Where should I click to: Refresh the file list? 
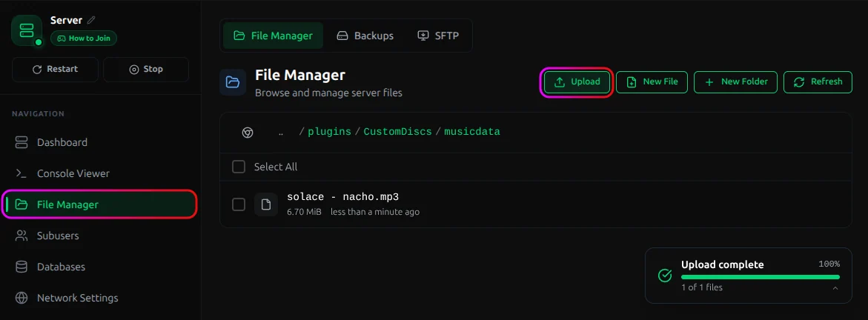coord(818,82)
